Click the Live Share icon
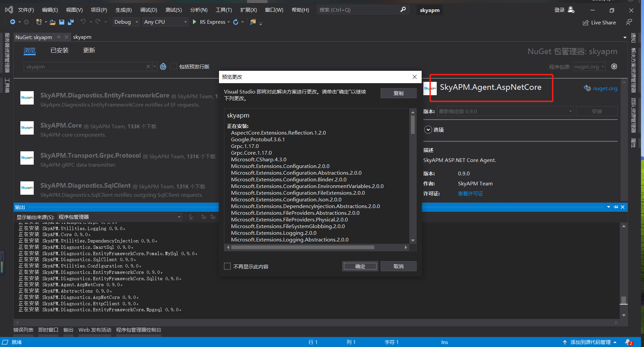This screenshot has width=644, height=347. (586, 23)
